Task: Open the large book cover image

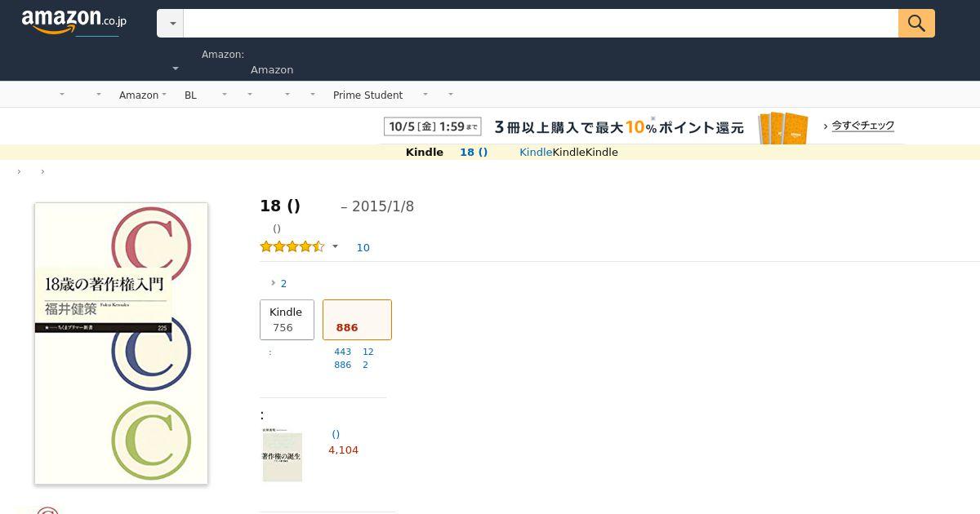Action: 121,343
